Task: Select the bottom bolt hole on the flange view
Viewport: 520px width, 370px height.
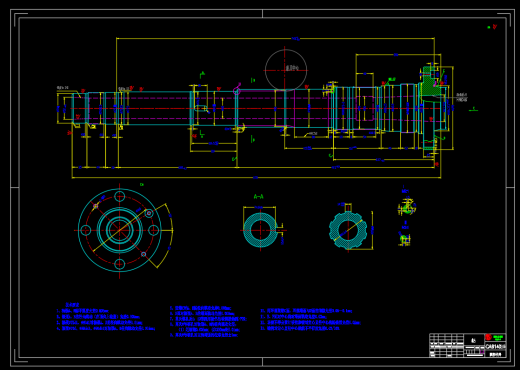Action: tap(120, 264)
